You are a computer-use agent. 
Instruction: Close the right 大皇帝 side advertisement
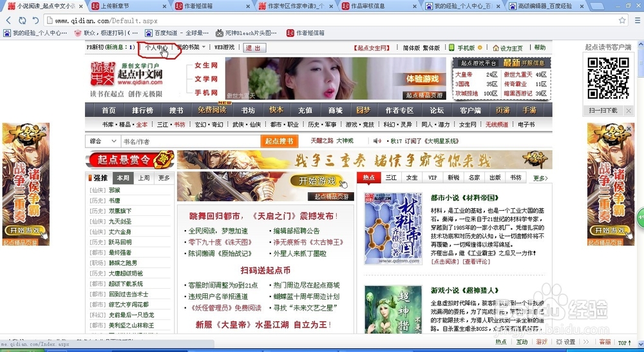629,128
